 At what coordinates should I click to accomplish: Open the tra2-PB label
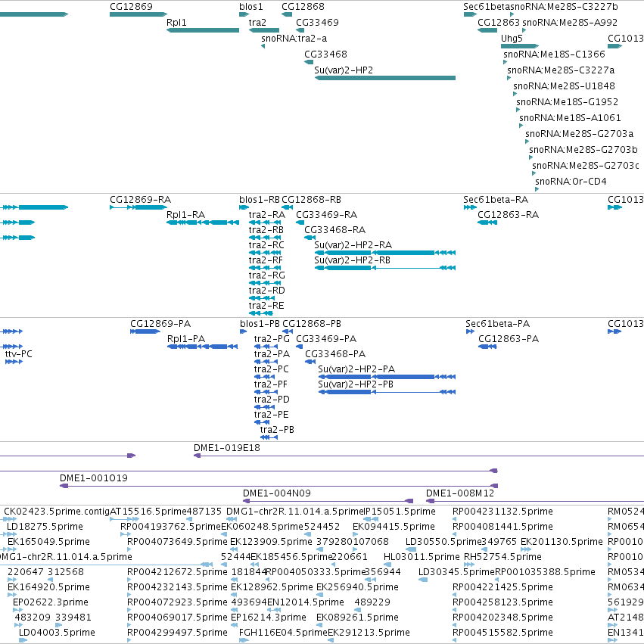click(x=277, y=430)
